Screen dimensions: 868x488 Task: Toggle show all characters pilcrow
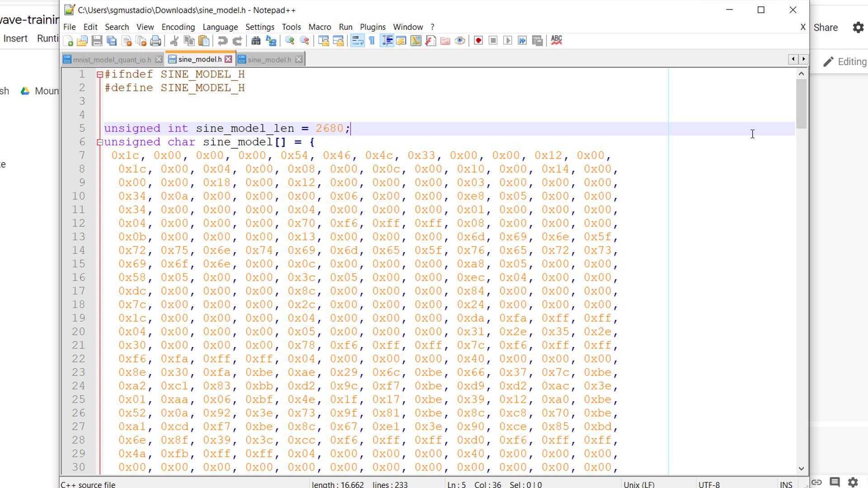click(372, 41)
